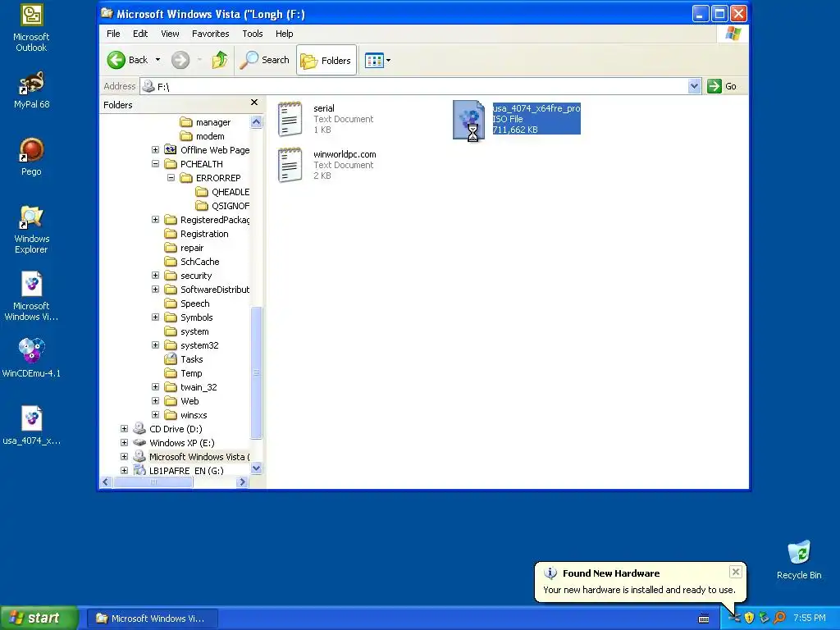
Task: Open Microsoft Outlook desktop icon
Action: [x=31, y=28]
